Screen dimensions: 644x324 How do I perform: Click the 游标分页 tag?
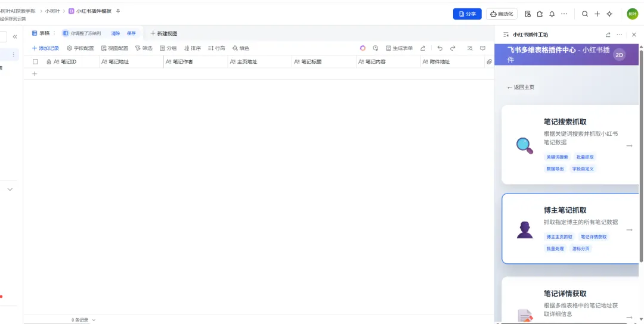(581, 248)
